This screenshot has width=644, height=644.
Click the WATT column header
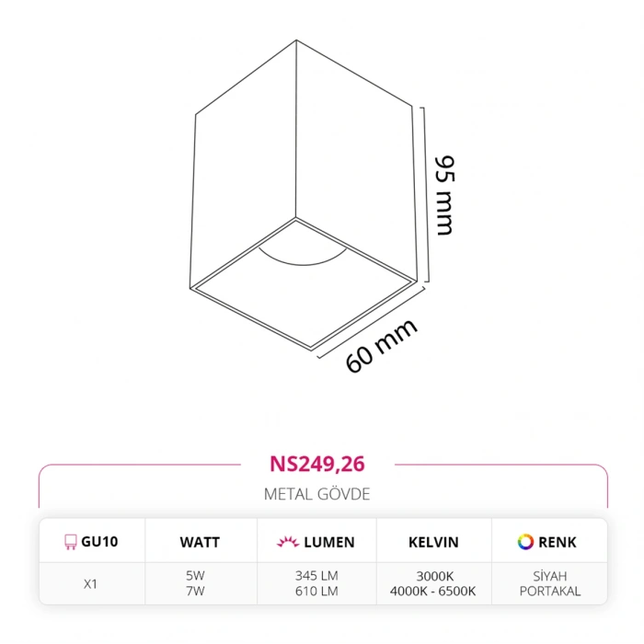tap(200, 542)
